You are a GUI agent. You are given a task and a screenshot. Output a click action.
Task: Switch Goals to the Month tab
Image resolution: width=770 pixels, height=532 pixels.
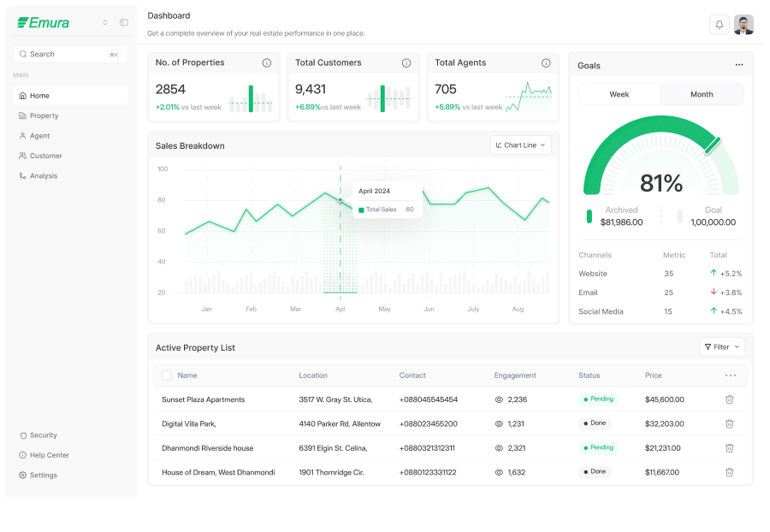point(702,94)
